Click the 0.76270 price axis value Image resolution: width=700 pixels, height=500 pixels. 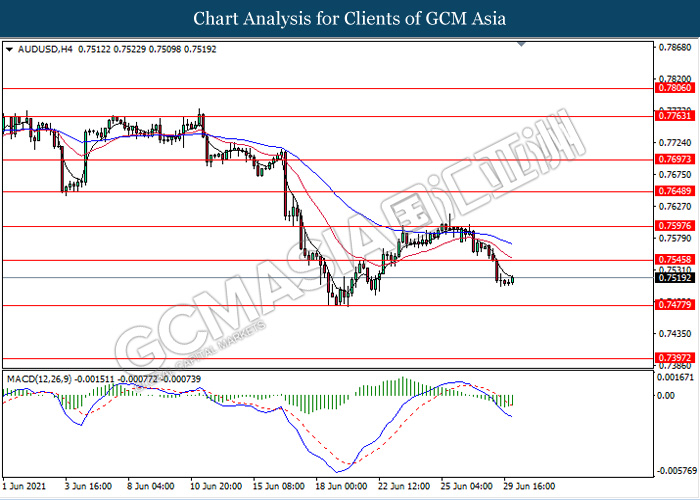point(675,206)
